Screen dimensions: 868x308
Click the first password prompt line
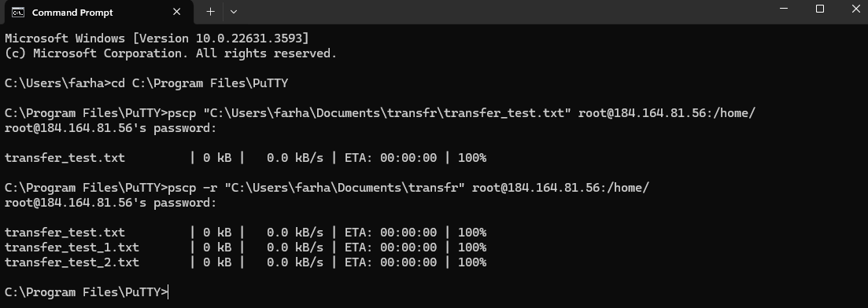pyautogui.click(x=111, y=128)
